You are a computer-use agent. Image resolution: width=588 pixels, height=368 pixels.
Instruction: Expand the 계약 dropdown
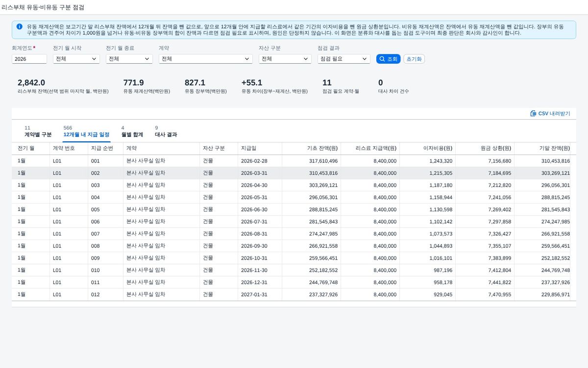206,59
